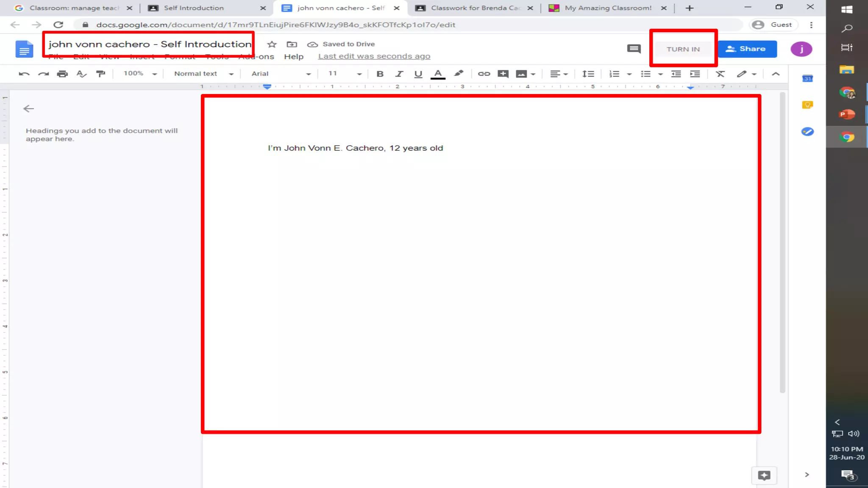Expand numbered list options arrow
Viewport: 868px width, 488px height.
coord(629,74)
